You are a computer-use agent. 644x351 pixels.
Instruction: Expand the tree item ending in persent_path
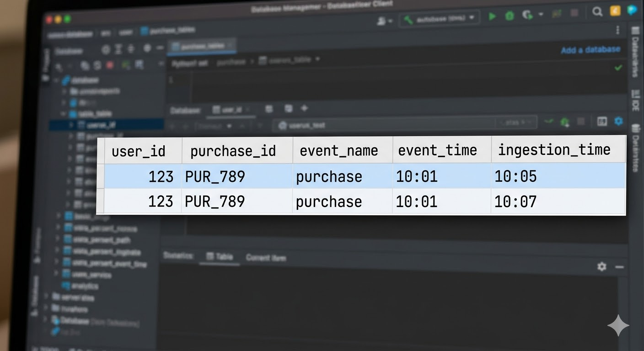coord(57,239)
